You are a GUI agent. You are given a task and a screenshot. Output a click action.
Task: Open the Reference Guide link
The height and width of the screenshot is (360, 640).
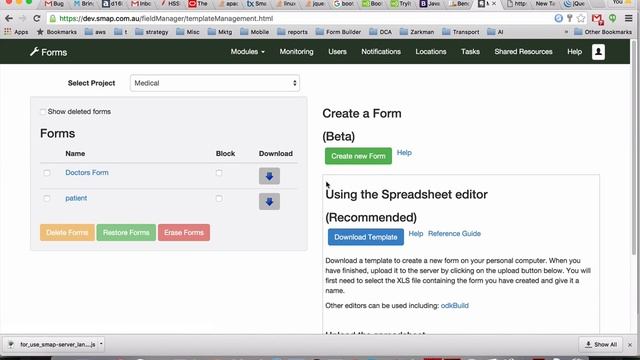pyautogui.click(x=454, y=233)
